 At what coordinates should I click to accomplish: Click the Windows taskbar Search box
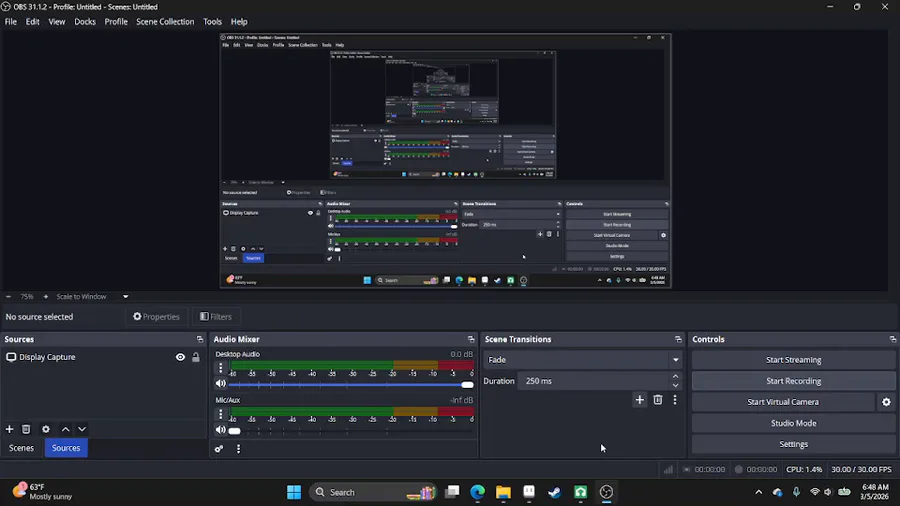tap(374, 492)
